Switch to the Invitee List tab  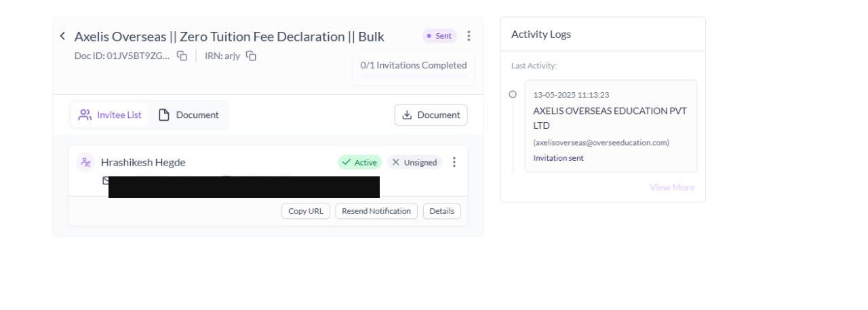(x=111, y=115)
